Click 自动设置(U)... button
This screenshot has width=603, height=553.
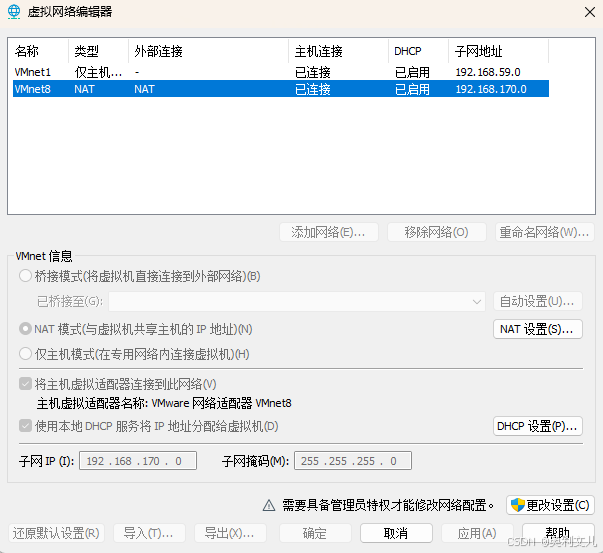click(538, 301)
